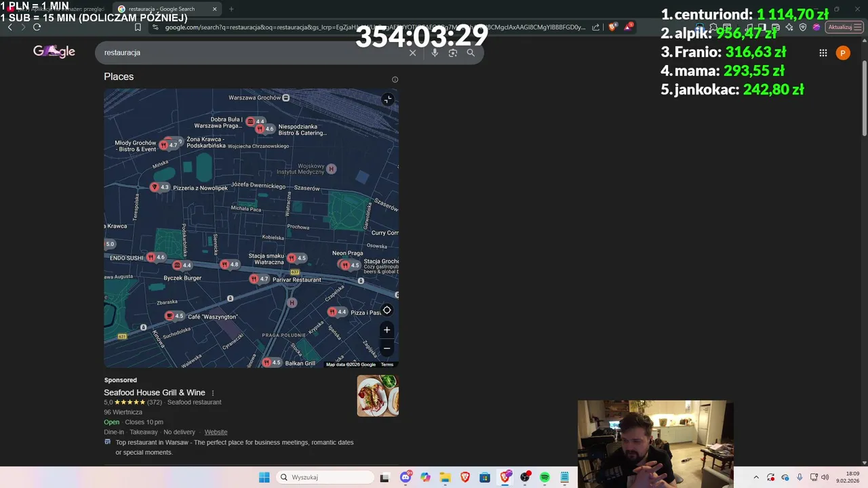Open Spotify from the taskbar
Viewport: 868px width, 488px height.
tap(545, 477)
